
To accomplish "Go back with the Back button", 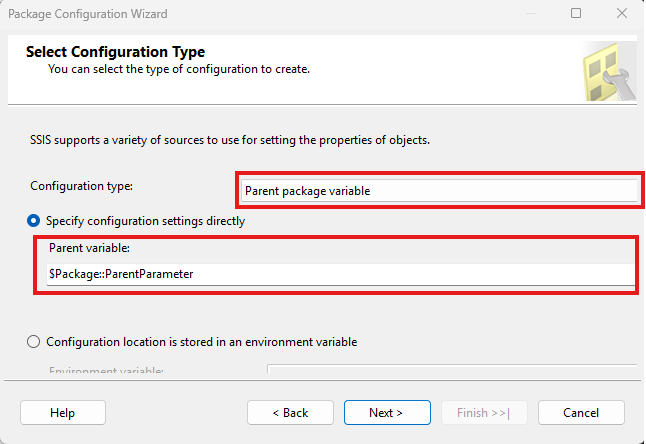I will click(290, 413).
